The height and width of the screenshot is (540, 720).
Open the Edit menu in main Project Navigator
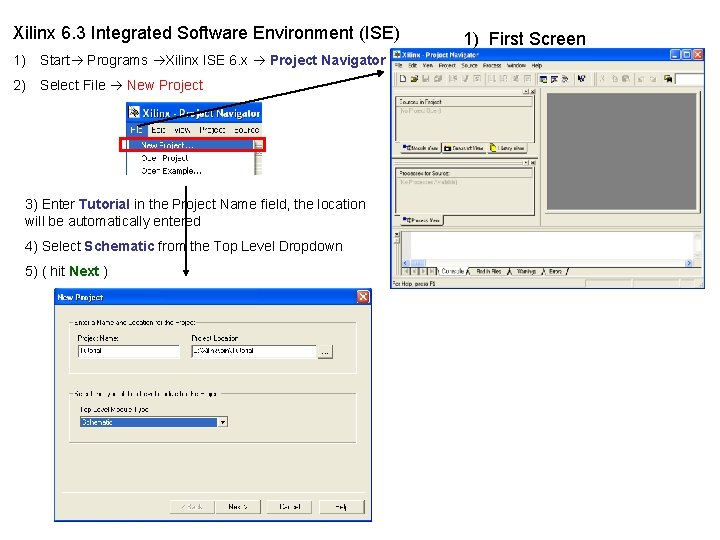[x=412, y=66]
